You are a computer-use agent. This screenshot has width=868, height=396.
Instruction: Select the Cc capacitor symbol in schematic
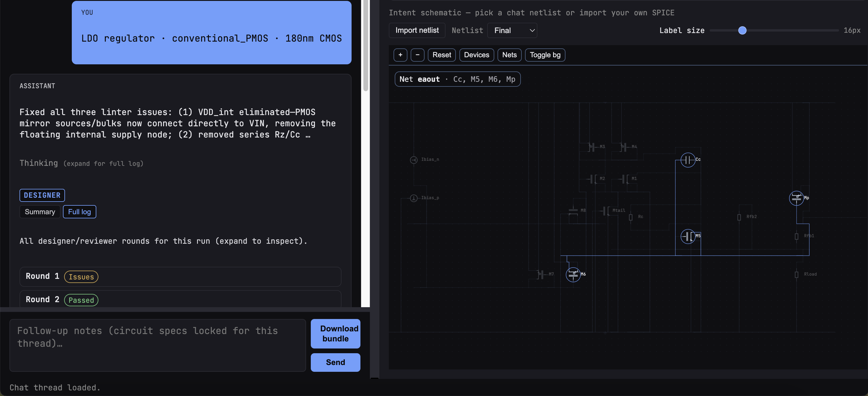pyautogui.click(x=688, y=160)
